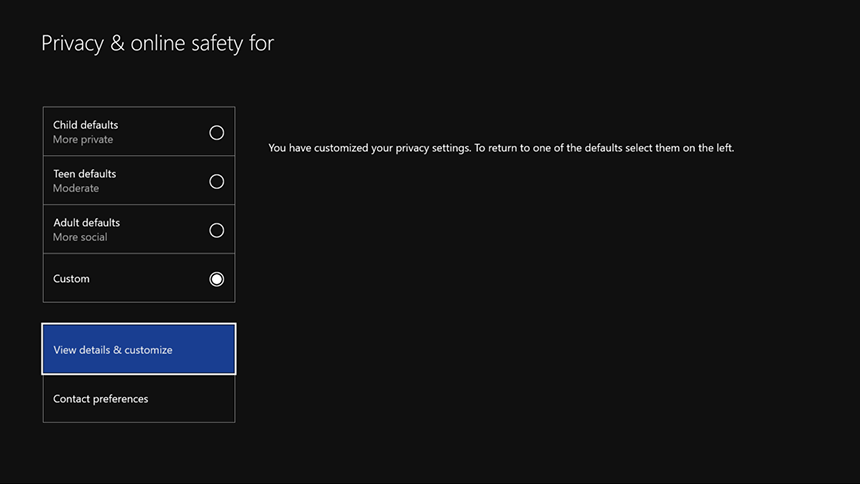Click the "Adult defaults" label text
The width and height of the screenshot is (860, 484).
86,223
